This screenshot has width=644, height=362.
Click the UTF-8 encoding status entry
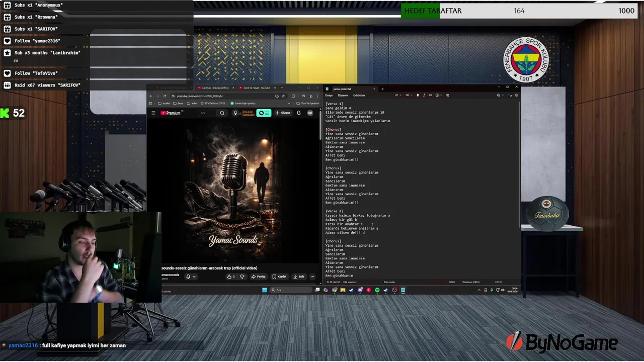498,282
